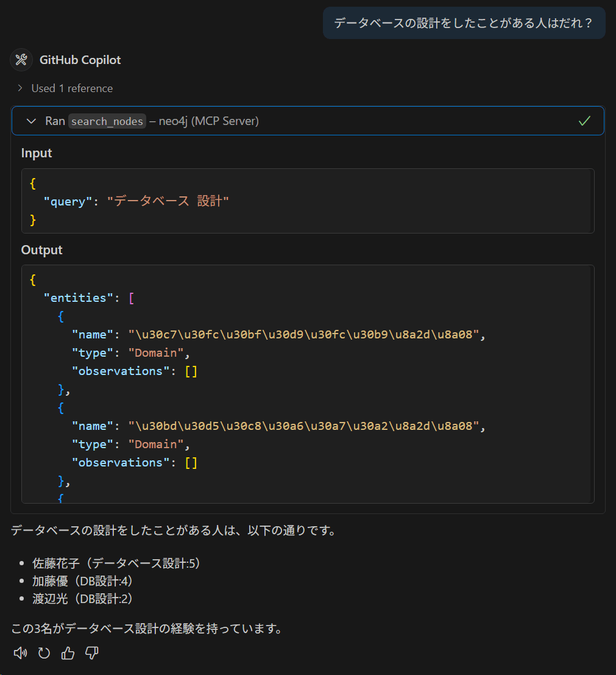This screenshot has width=616, height=675.
Task: Click list item 渡辺光（DB設計:2）
Action: 82,599
